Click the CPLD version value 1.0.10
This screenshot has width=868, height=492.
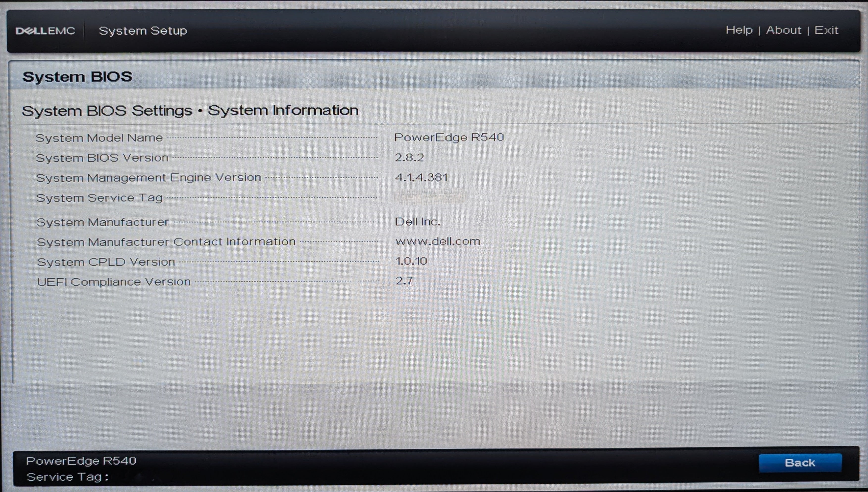411,261
